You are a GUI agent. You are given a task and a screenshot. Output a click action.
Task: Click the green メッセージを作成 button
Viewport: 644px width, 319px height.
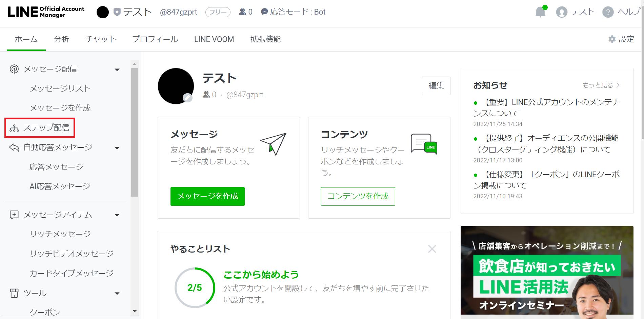(x=207, y=196)
